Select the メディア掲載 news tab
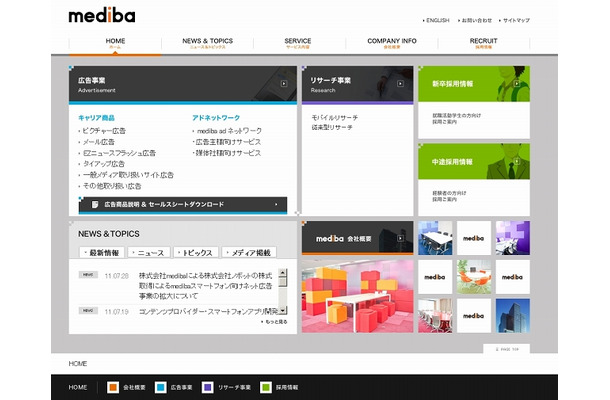The height and width of the screenshot is (400, 610). [249, 253]
